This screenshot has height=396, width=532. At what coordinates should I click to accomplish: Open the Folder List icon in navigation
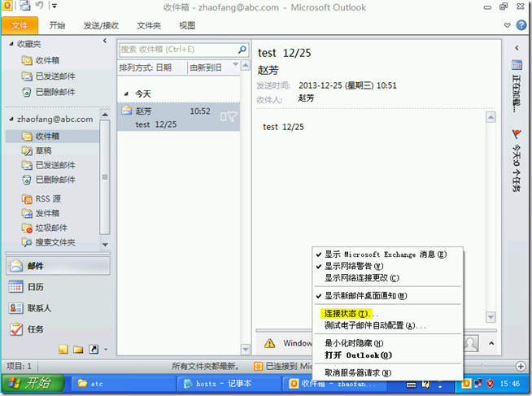[78, 349]
